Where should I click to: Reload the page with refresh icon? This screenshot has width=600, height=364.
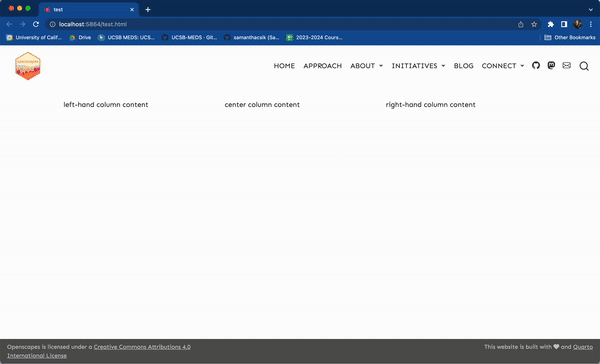[x=36, y=24]
